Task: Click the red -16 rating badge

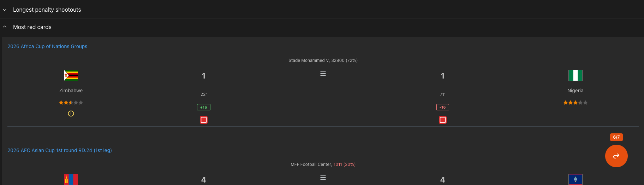Action: coord(442,107)
